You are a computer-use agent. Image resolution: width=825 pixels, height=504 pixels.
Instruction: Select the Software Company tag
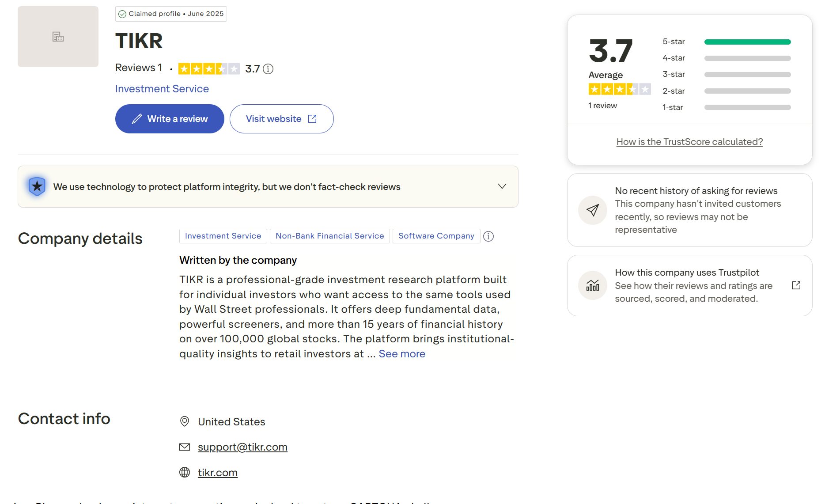point(436,236)
